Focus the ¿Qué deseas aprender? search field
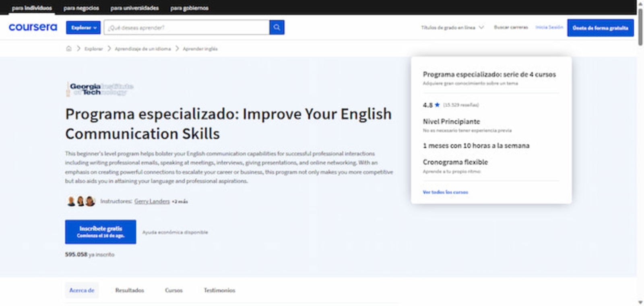Image resolution: width=644 pixels, height=306 pixels. pos(187,27)
